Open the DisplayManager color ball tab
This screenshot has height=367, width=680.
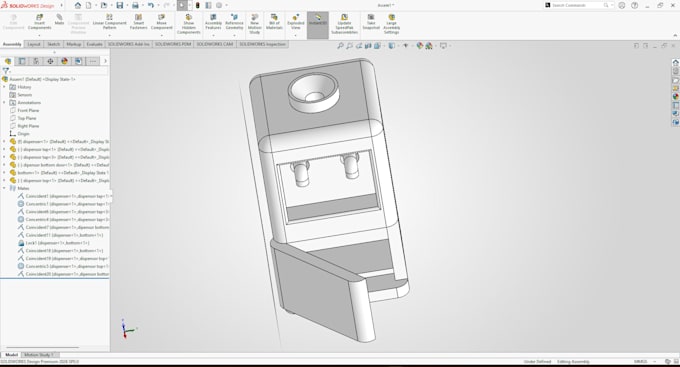65,61
